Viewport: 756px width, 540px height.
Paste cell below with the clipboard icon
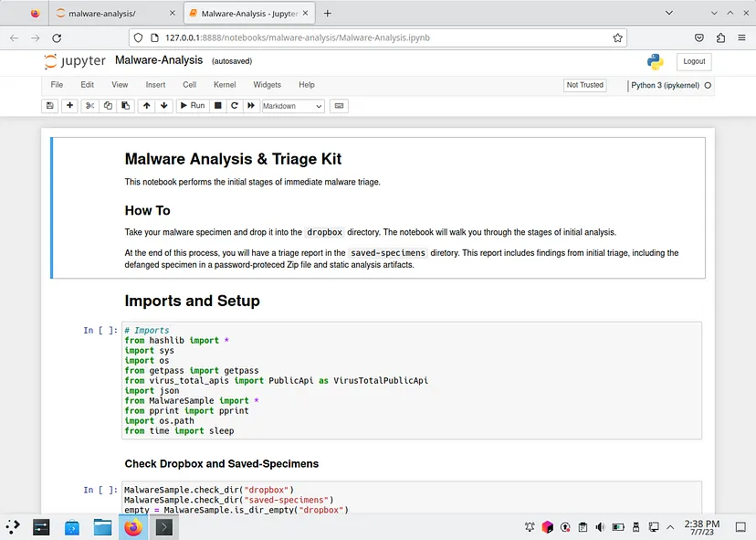[x=126, y=106]
